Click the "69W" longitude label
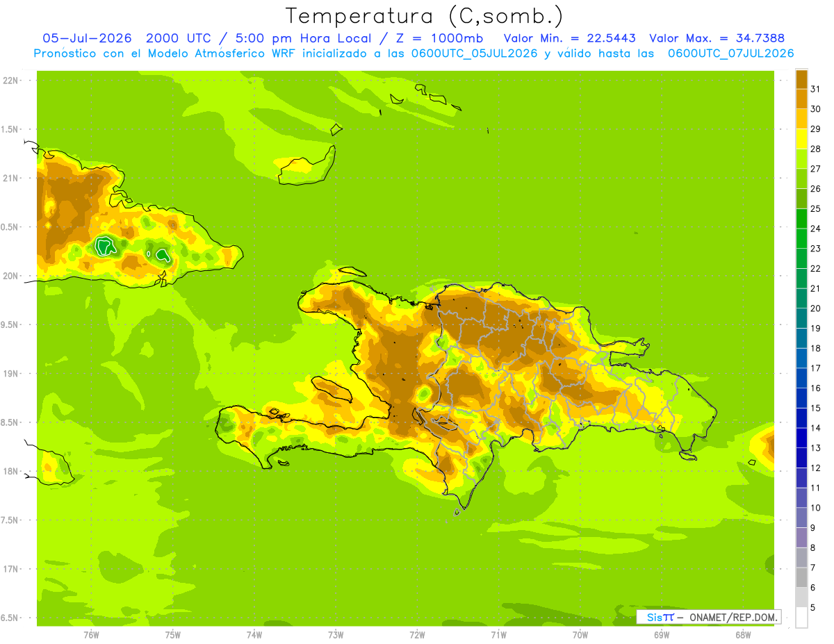Viewport: 834px width, 644px height. click(x=662, y=635)
